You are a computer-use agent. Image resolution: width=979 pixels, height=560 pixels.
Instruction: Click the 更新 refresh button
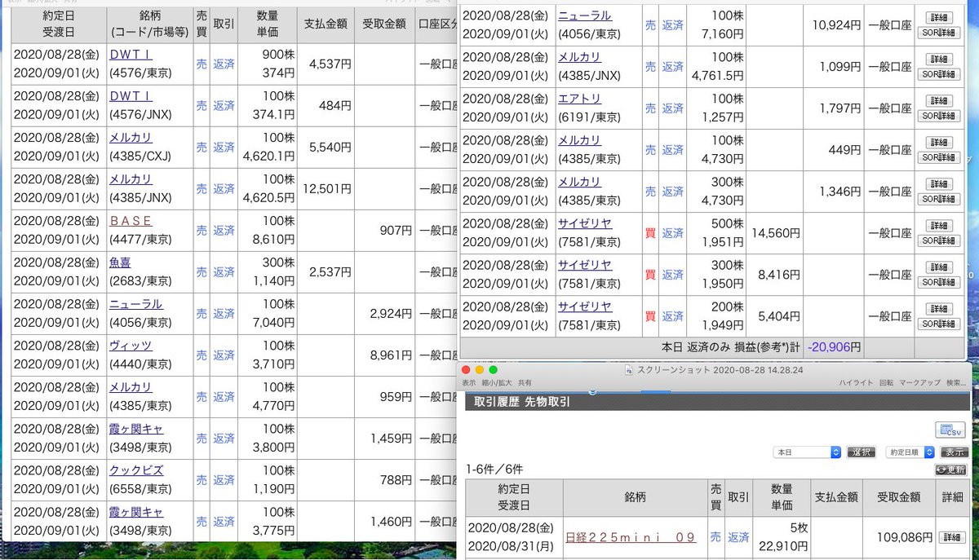pyautogui.click(x=951, y=470)
